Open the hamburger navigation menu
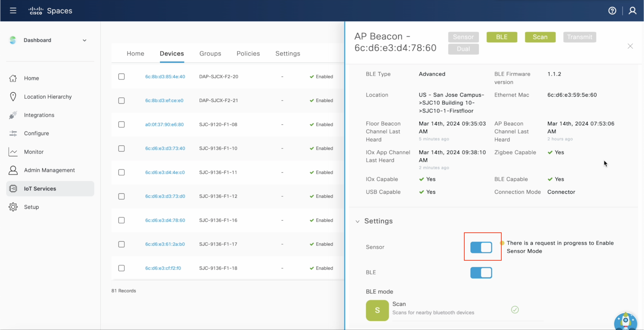 [13, 10]
